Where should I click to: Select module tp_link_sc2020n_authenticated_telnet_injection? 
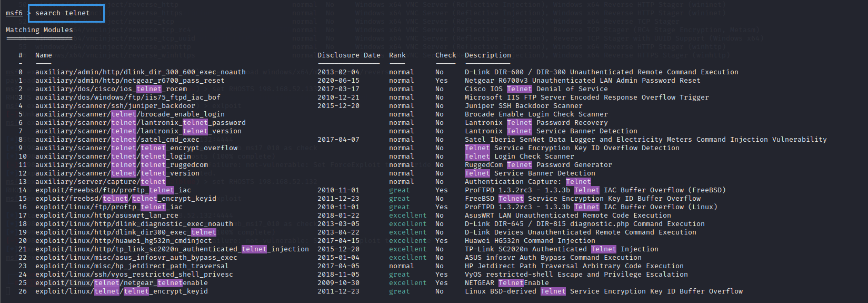pyautogui.click(x=172, y=249)
